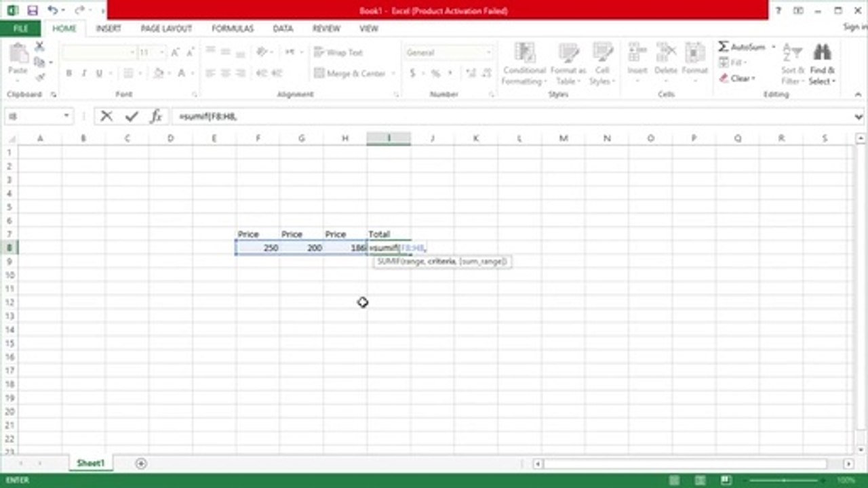Open the FILE tab
This screenshot has width=868, height=488.
tap(20, 28)
